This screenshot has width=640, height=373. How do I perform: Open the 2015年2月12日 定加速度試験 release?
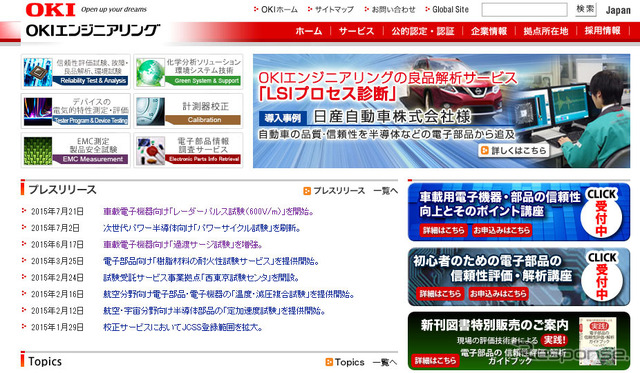214,311
